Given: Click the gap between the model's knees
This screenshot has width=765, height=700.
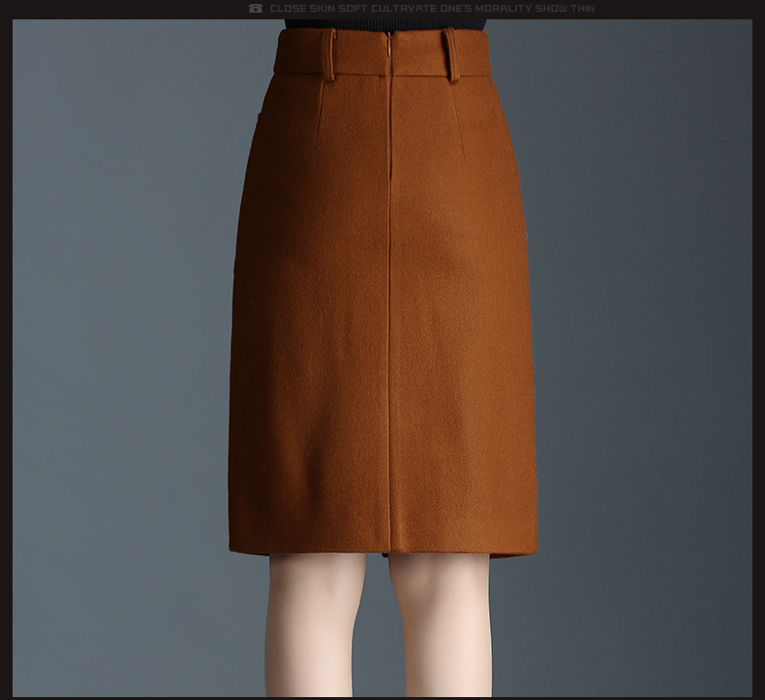Looking at the screenshot, I should 378,629.
